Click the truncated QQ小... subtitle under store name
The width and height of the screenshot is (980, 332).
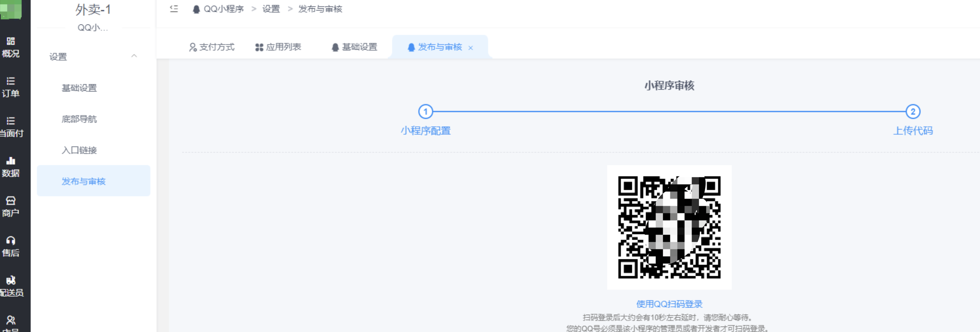click(93, 28)
